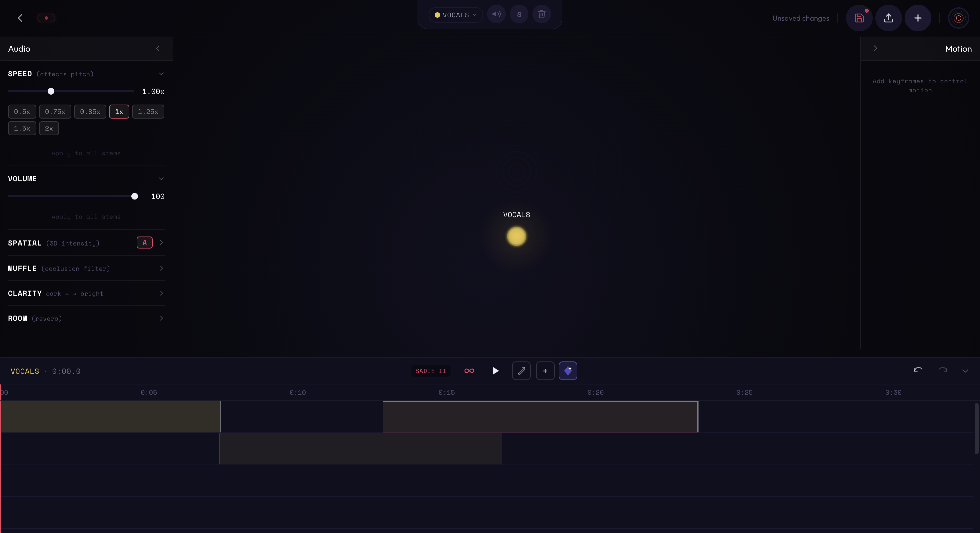Expand the Motion panel chevron
The image size is (980, 533).
click(x=875, y=48)
